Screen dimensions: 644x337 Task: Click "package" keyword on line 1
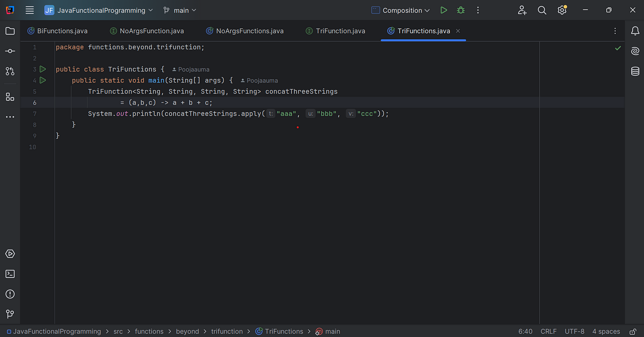pos(70,47)
